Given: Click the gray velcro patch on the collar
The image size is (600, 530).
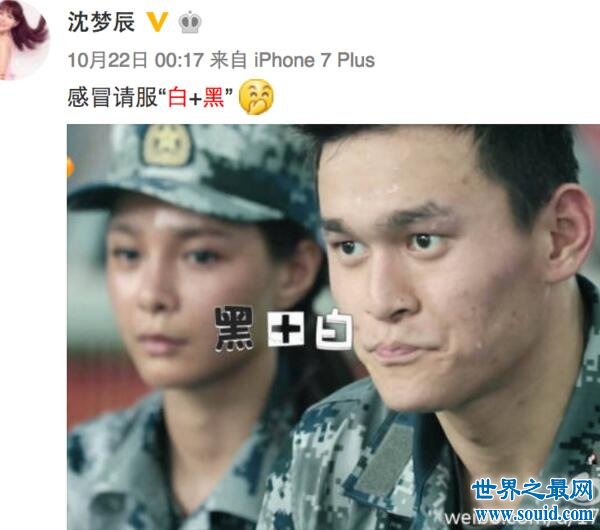Looking at the screenshot, I should 385,455.
